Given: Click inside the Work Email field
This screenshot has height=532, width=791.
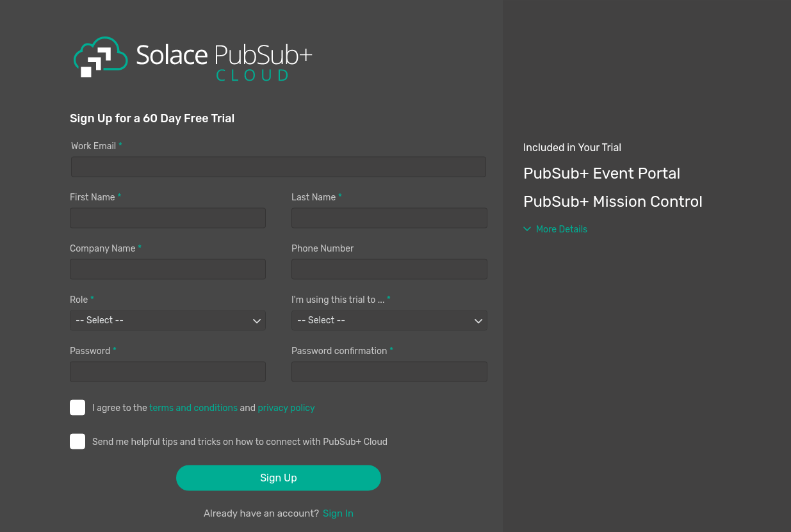Looking at the screenshot, I should (278, 166).
